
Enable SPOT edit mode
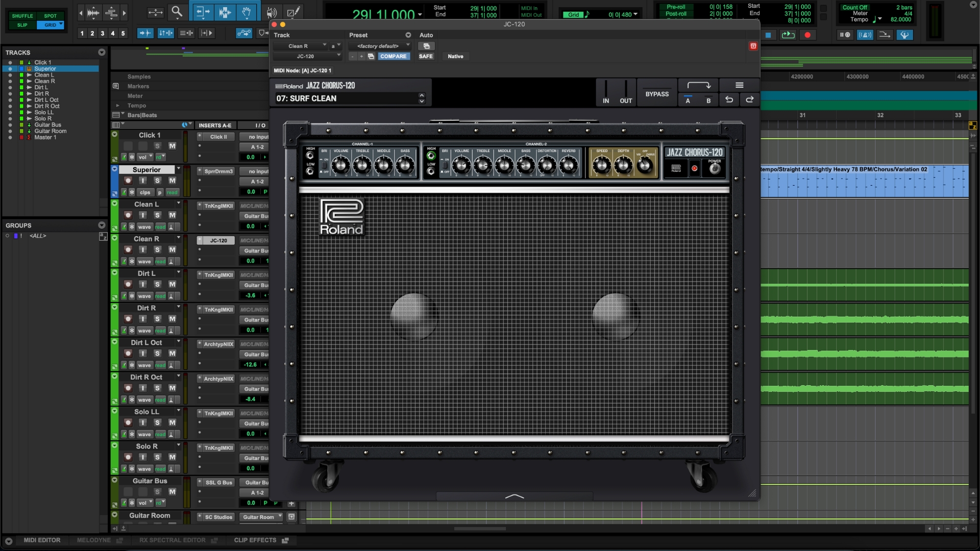click(x=50, y=16)
